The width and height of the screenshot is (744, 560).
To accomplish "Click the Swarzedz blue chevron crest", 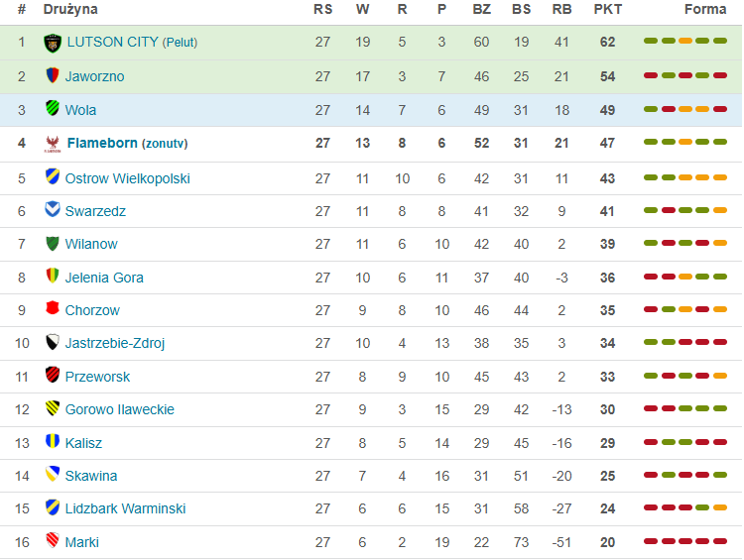I will point(53,210).
